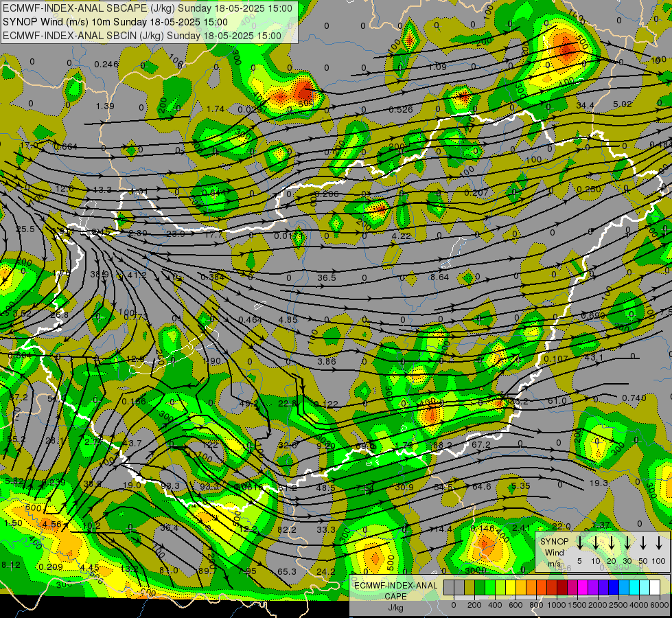The image size is (672, 618).
Task: Click the map value 5.02
Action: 623,104
